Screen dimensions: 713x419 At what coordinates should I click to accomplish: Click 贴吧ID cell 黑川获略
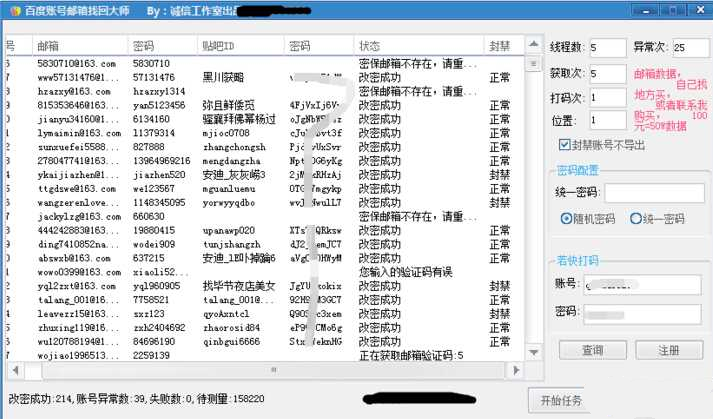[223, 77]
